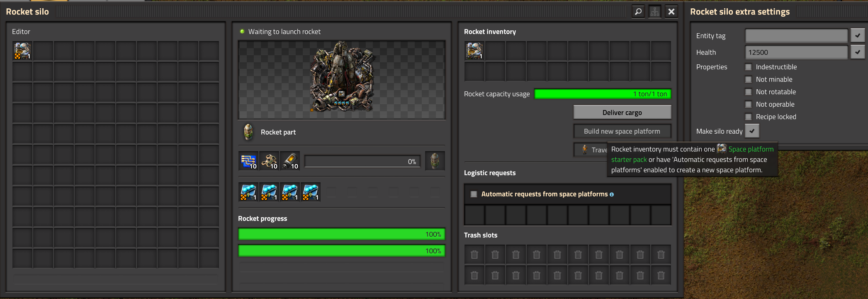
Task: Click the search magnifier icon in silo header
Action: [638, 12]
